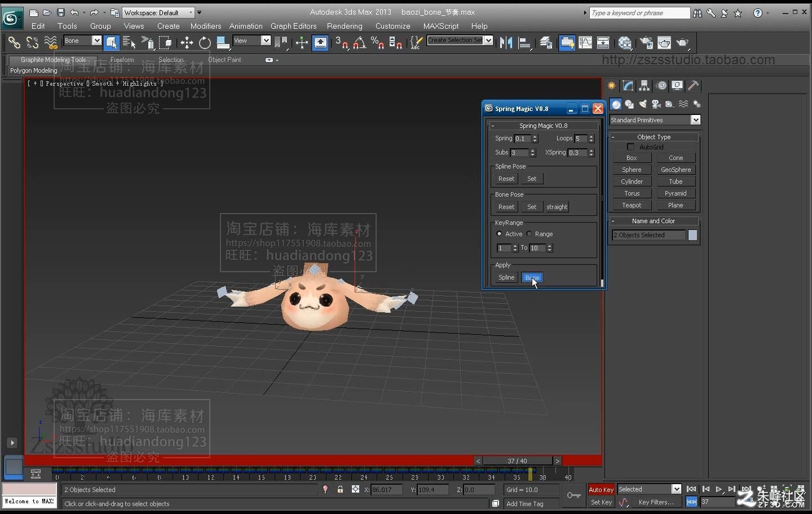The image size is (812, 514).
Task: Click Bind to Space Warp tool
Action: (x=51, y=42)
